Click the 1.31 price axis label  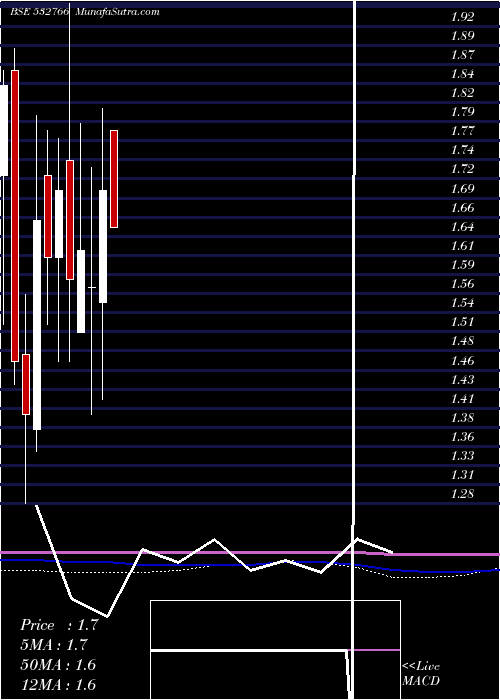tap(462, 475)
